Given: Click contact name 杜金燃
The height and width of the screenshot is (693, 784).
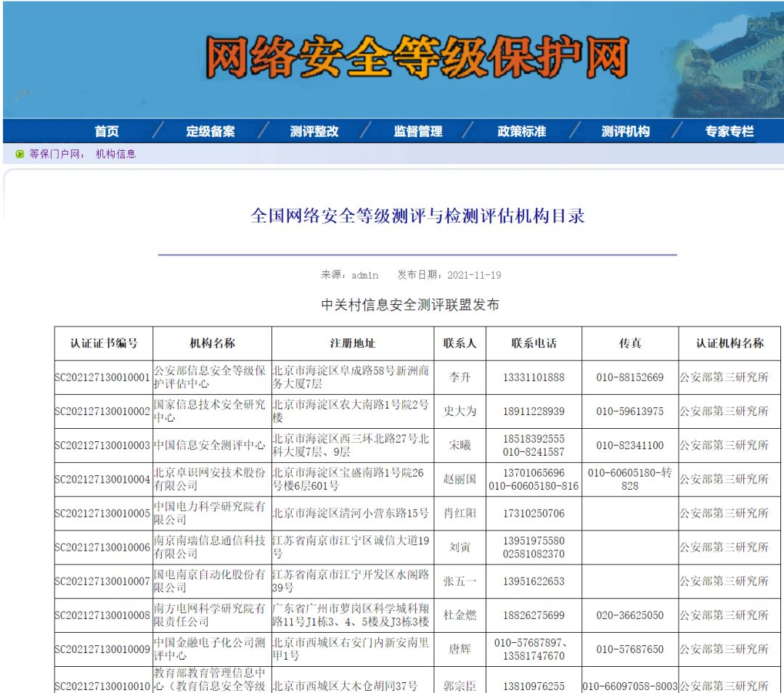Looking at the screenshot, I should point(460,615).
